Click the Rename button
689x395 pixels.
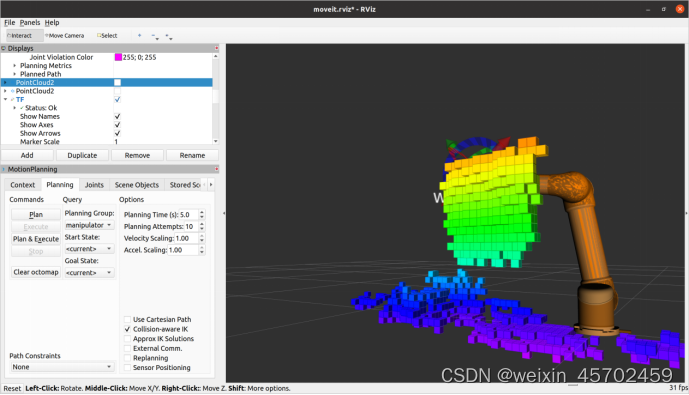point(192,155)
